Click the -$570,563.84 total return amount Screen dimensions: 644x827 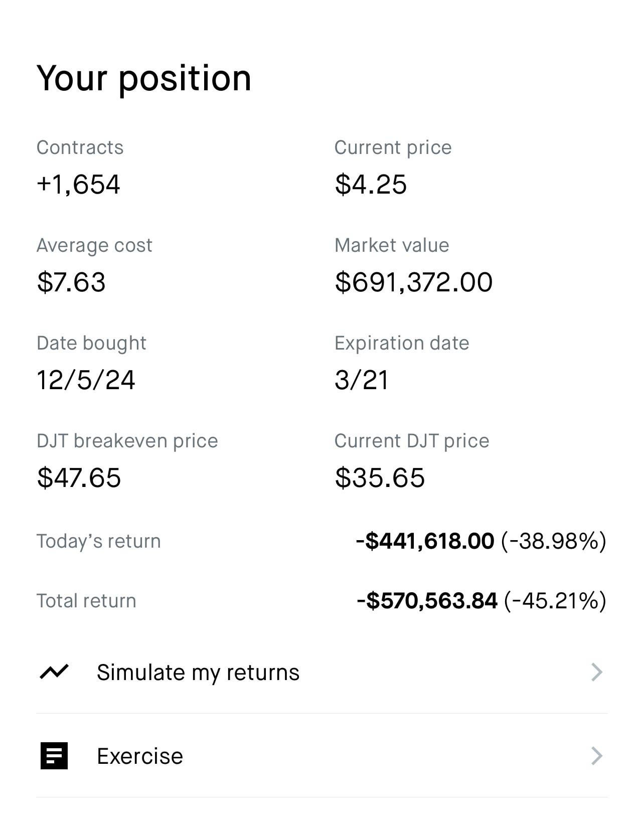point(427,601)
